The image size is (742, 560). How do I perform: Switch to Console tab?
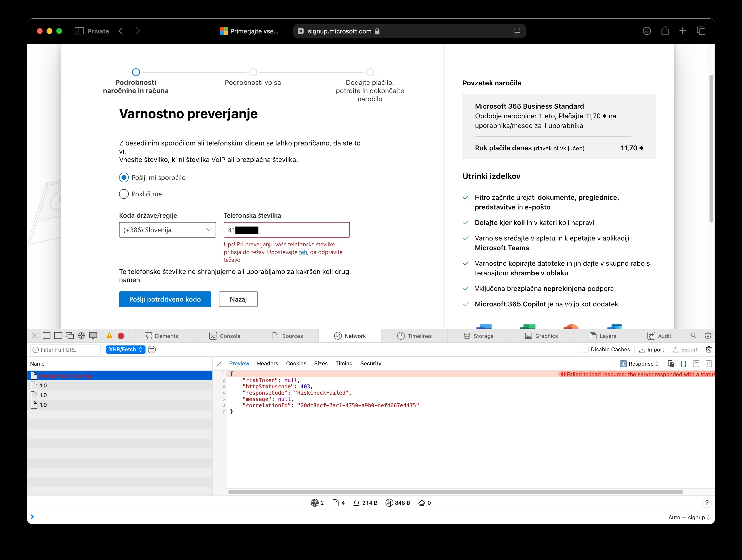pos(225,336)
